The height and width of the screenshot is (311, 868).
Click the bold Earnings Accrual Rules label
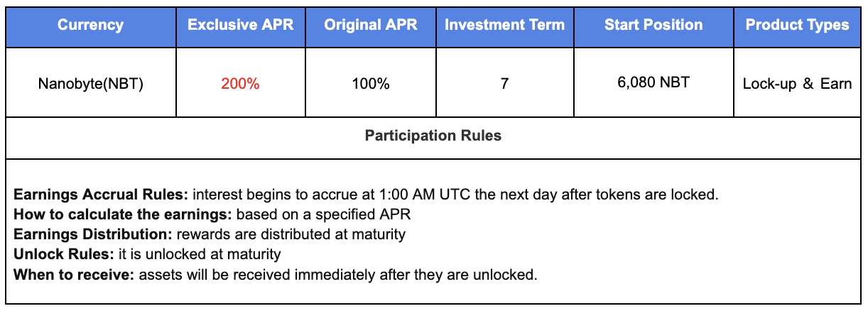pyautogui.click(x=101, y=194)
